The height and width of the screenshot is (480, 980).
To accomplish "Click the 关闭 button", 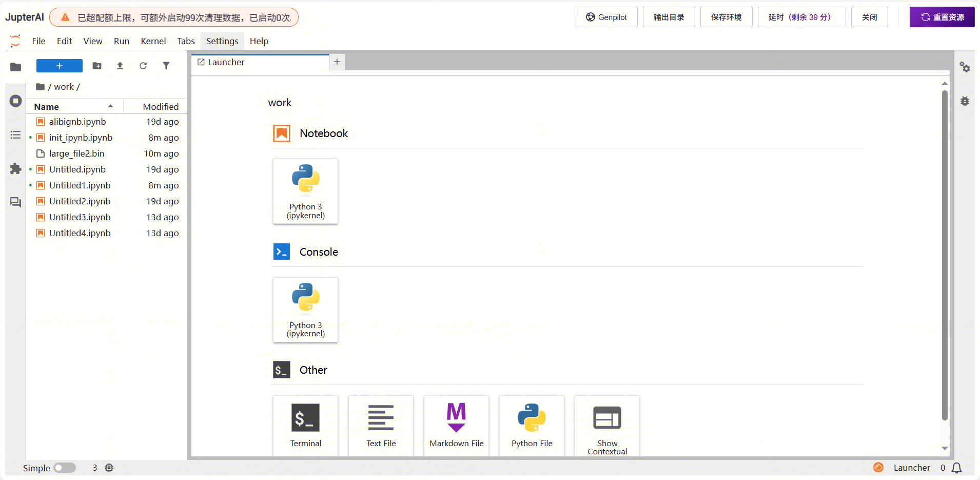I will [870, 17].
